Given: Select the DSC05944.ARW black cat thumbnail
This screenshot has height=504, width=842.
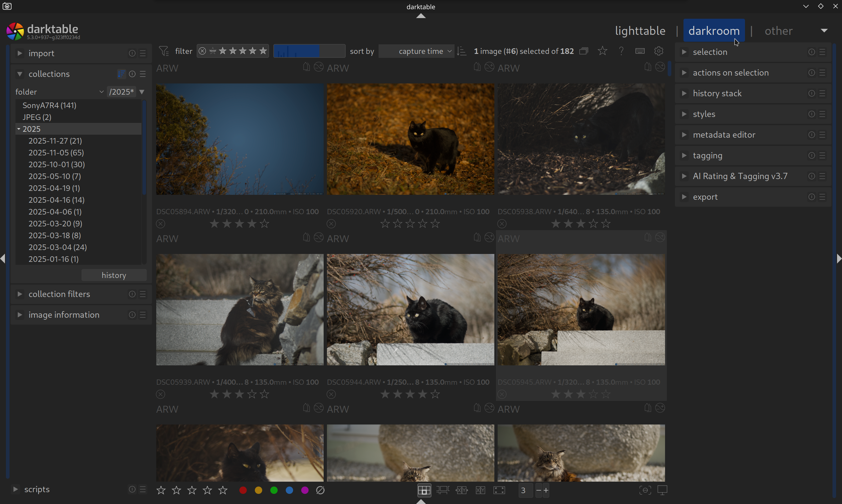Looking at the screenshot, I should click(x=410, y=309).
